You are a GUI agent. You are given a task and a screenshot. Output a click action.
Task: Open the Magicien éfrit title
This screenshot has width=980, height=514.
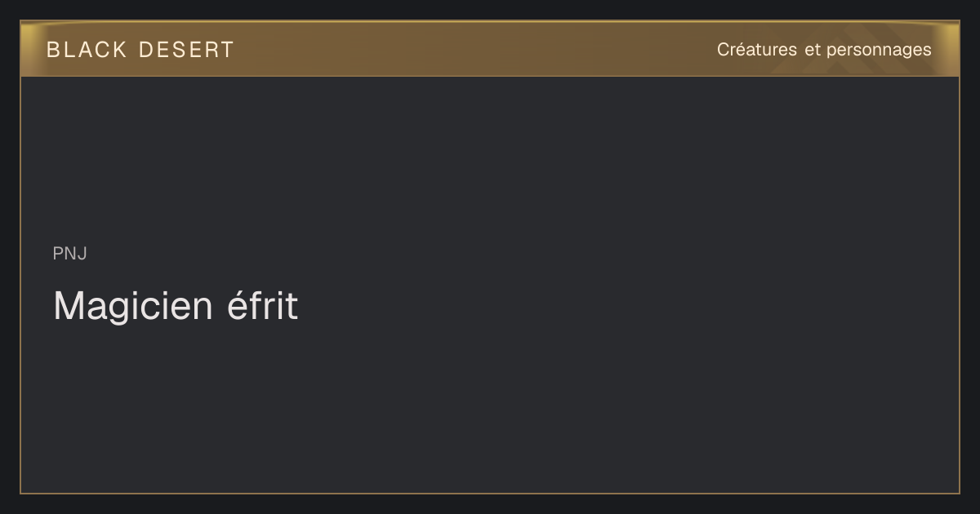tap(176, 306)
